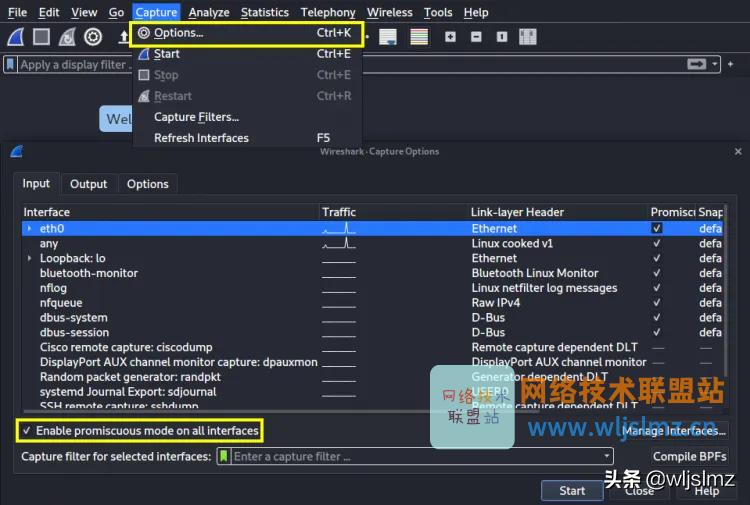Open the capture filter dropdown arrow
Screen dimensions: 750x505
pos(607,456)
